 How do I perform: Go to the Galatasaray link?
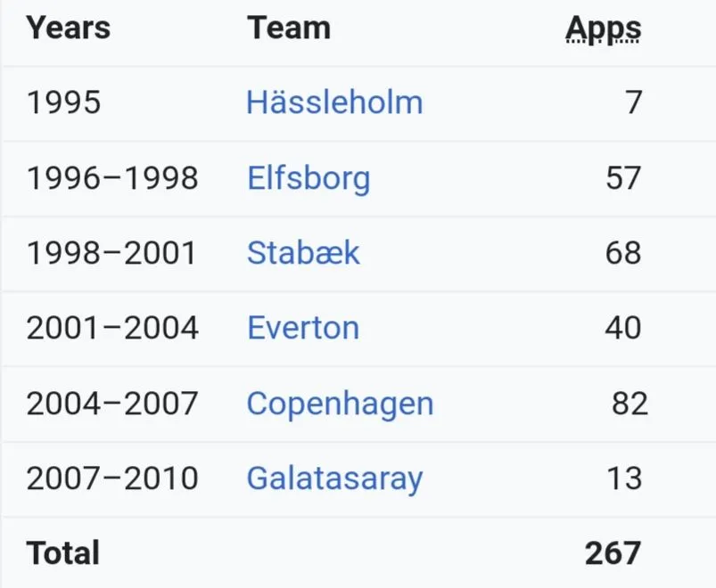pos(334,478)
